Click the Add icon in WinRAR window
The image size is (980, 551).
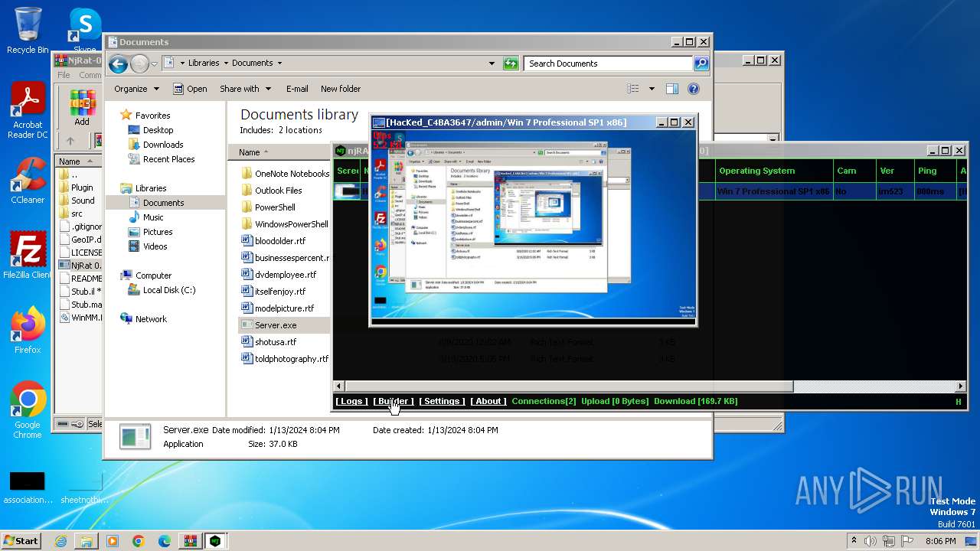click(x=82, y=108)
